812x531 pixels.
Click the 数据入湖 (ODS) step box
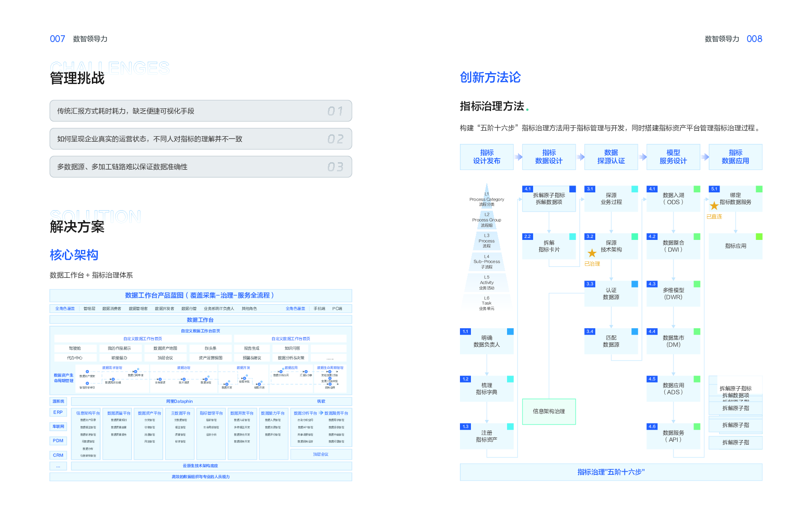point(673,199)
